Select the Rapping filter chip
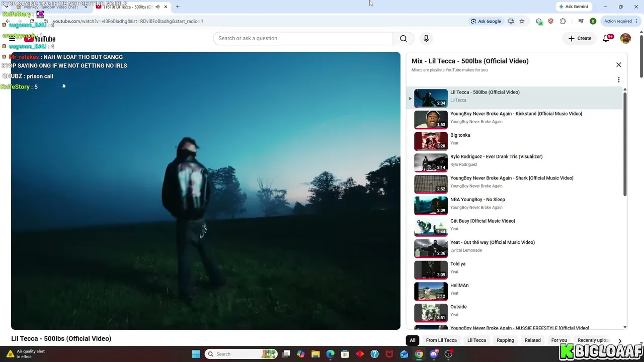 pos(505,340)
